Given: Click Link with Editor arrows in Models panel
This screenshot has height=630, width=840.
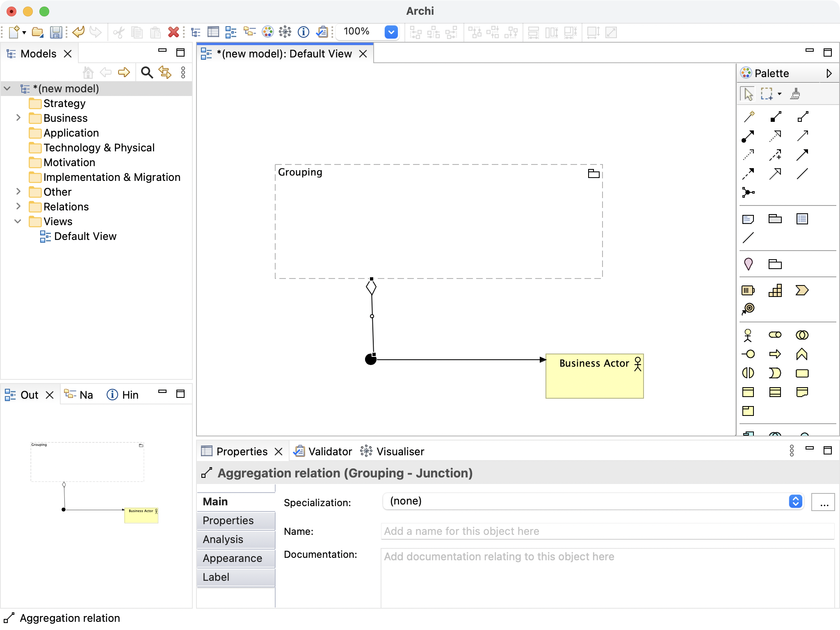Looking at the screenshot, I should (165, 73).
